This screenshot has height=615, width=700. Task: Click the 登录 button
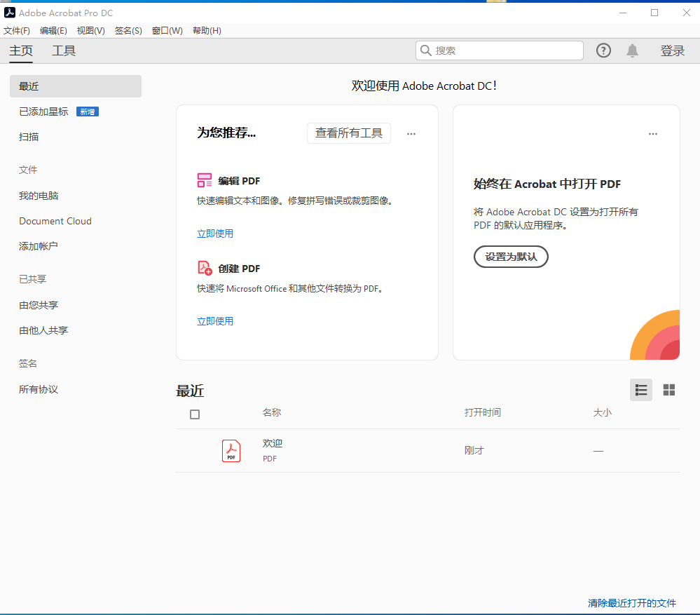pos(672,50)
